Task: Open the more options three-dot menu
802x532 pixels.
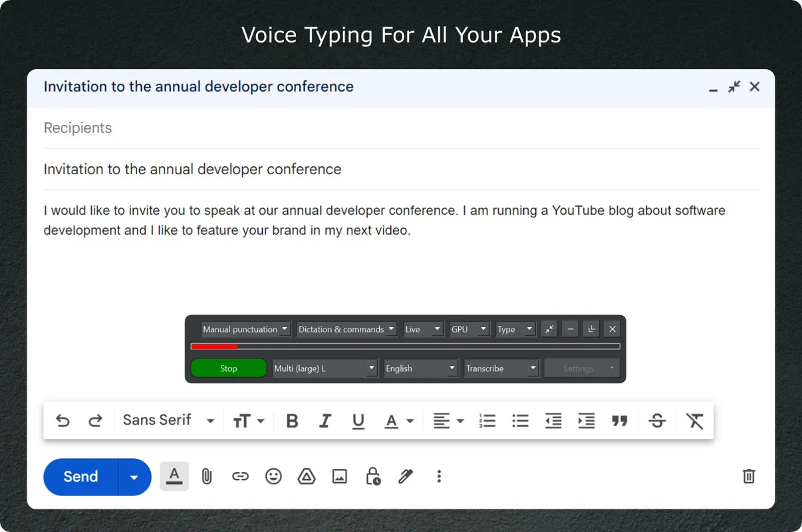Action: [x=439, y=476]
